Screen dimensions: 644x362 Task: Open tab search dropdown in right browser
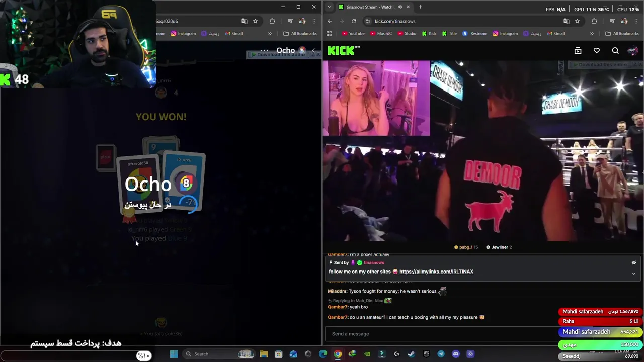[x=329, y=7]
